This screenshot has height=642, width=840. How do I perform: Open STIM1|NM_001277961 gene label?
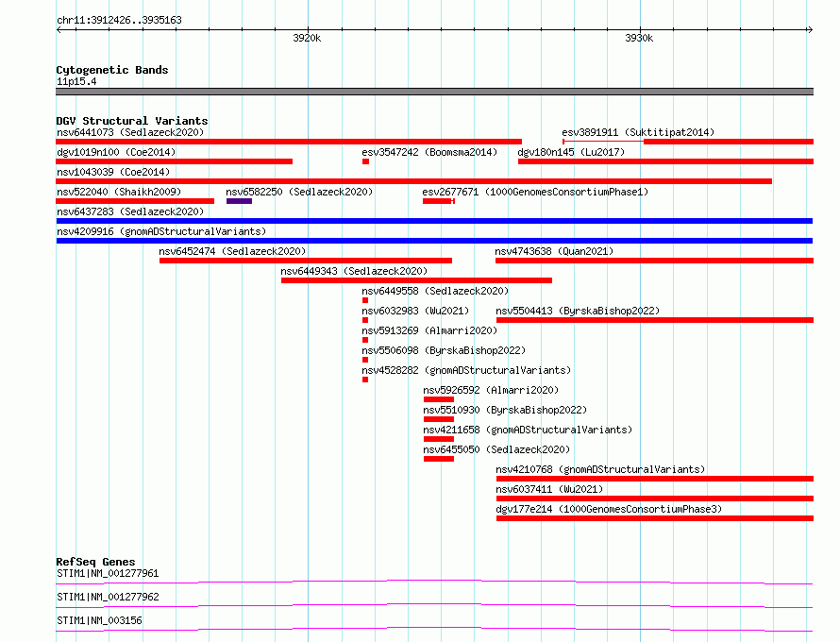[108, 573]
